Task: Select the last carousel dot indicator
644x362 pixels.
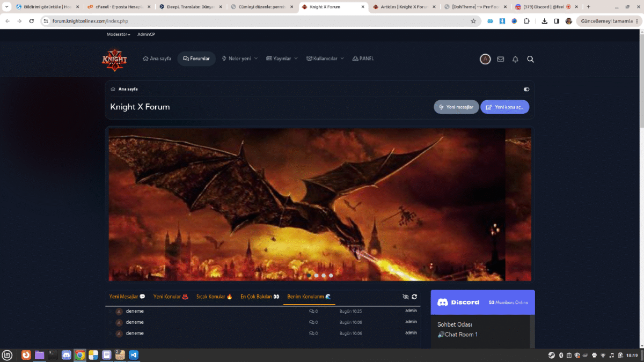Action: (x=331, y=276)
